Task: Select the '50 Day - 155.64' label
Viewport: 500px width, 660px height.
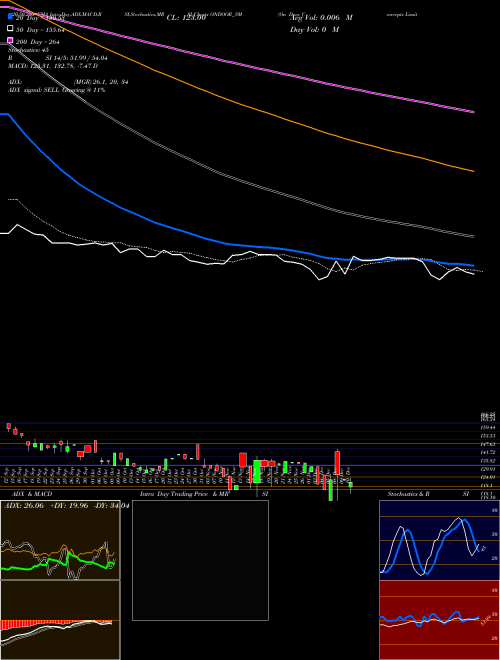Action: [x=40, y=30]
